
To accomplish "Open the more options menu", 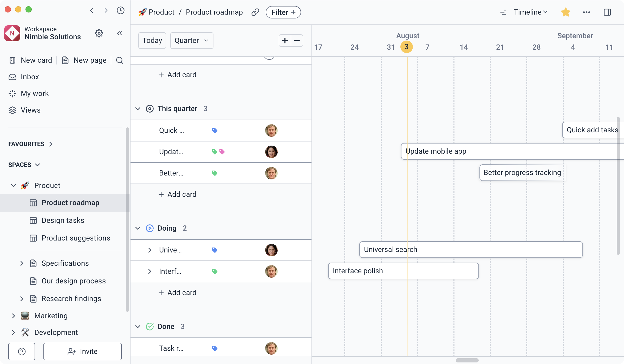I will click(x=587, y=12).
